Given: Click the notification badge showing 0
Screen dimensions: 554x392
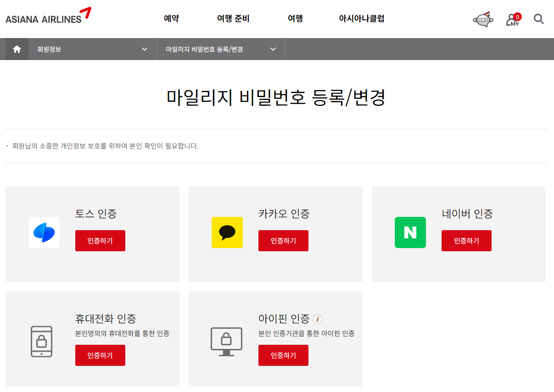Looking at the screenshot, I should pos(517,17).
